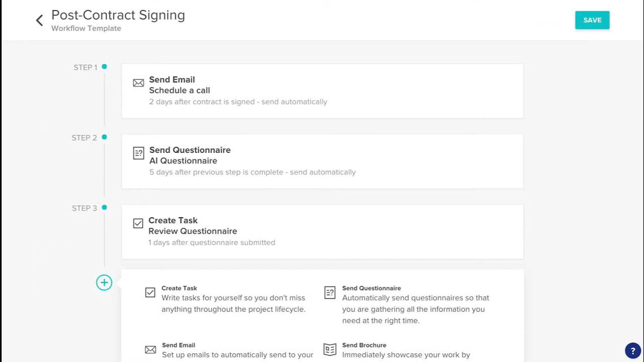Click the Post-Contract Signing title
The image size is (644, 362).
click(118, 15)
